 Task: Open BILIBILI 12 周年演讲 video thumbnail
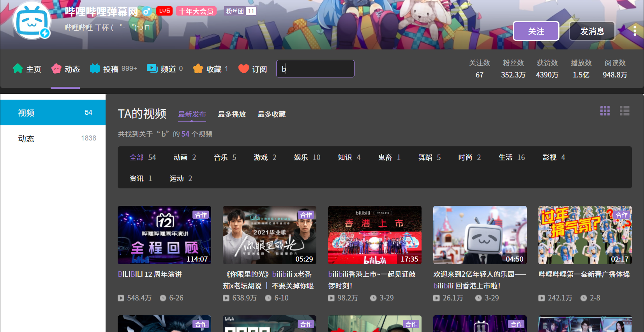164,235
